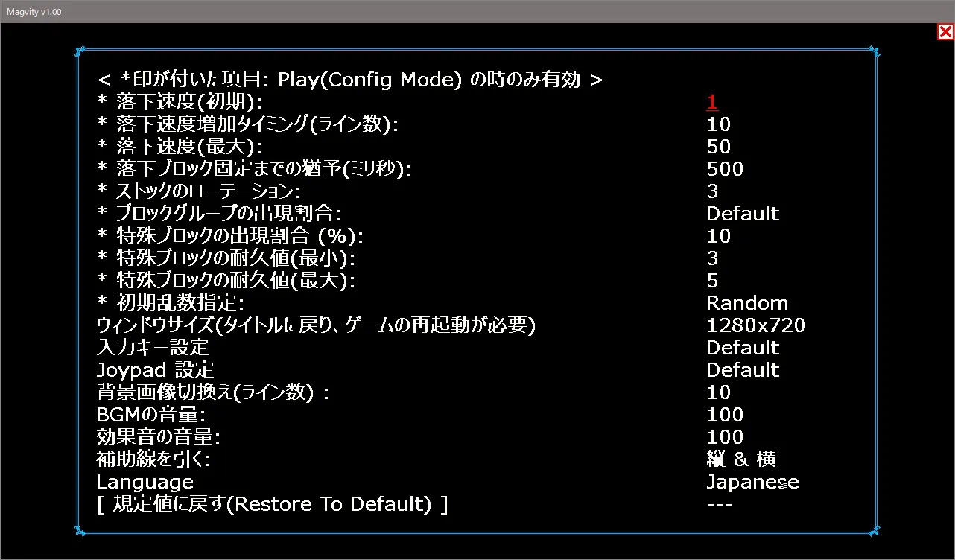Click the Japanese language value
The width and height of the screenshot is (955, 560).
coord(752,482)
